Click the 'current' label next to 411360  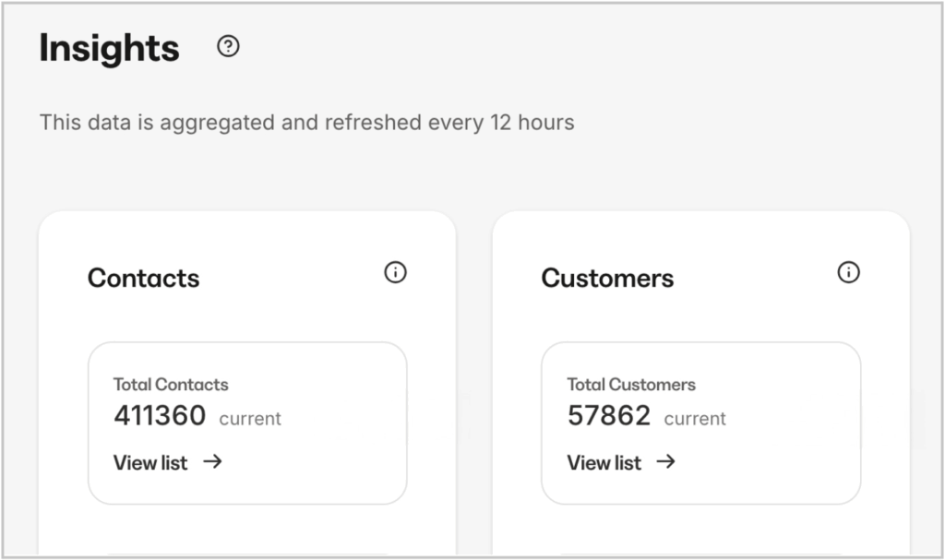click(250, 419)
